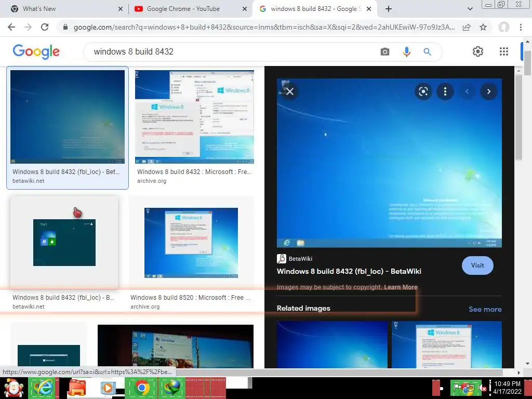Screen dimensions: 532x399
Task: Bookmark this page with the star
Action: [483, 27]
